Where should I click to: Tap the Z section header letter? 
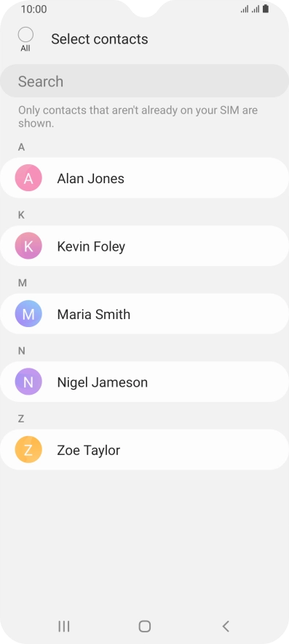coord(21,419)
